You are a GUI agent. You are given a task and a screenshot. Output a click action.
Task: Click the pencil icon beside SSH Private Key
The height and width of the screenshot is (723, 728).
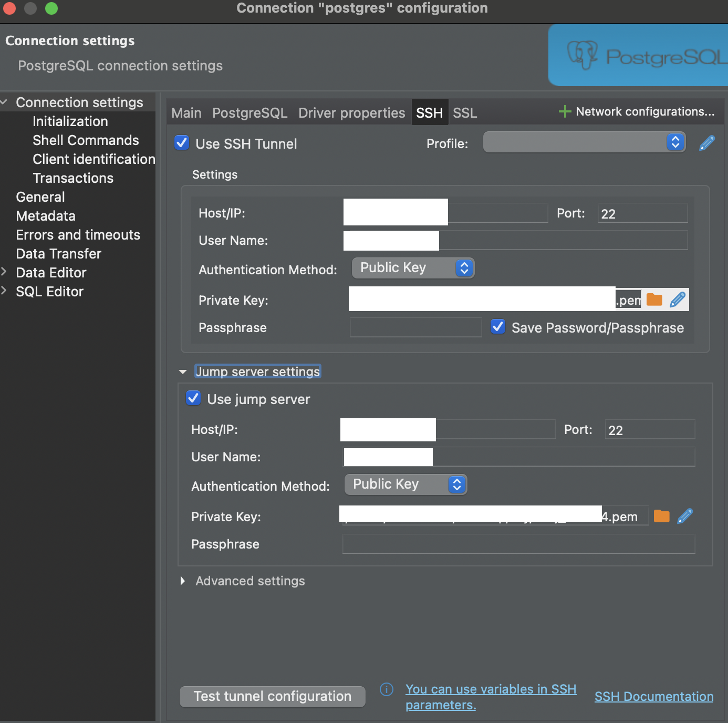coord(678,299)
